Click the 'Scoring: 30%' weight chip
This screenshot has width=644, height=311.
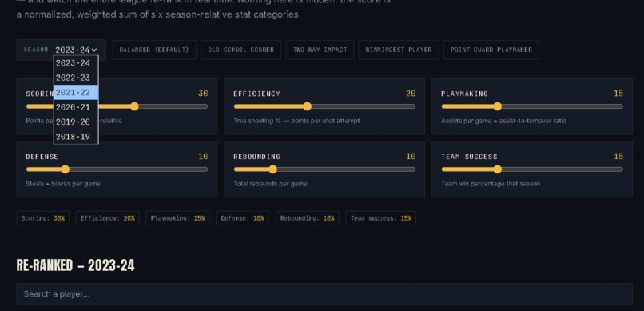coord(43,218)
